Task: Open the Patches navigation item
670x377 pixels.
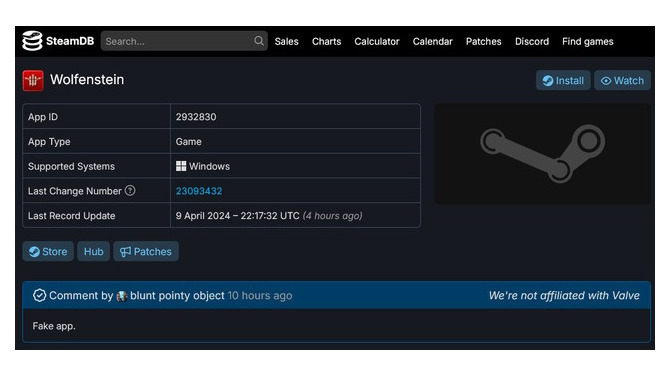Action: [x=483, y=41]
